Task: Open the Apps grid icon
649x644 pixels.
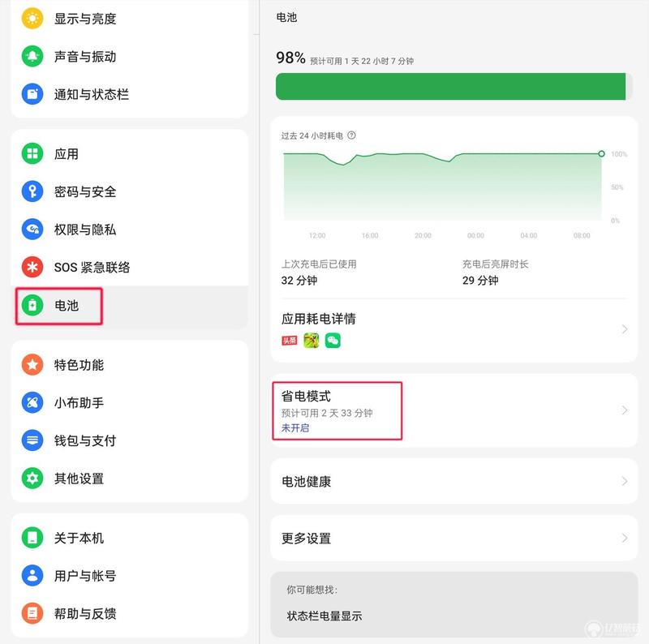Action: 32,153
